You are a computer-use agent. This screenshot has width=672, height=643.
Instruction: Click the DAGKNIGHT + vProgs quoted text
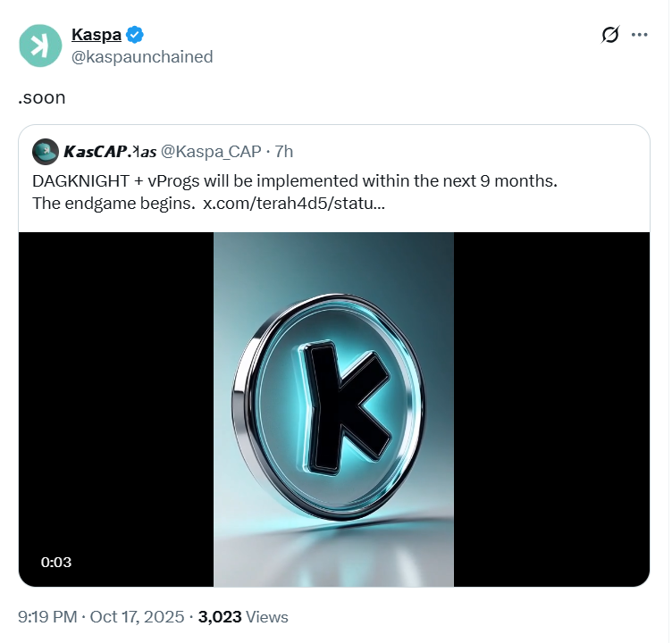(294, 181)
